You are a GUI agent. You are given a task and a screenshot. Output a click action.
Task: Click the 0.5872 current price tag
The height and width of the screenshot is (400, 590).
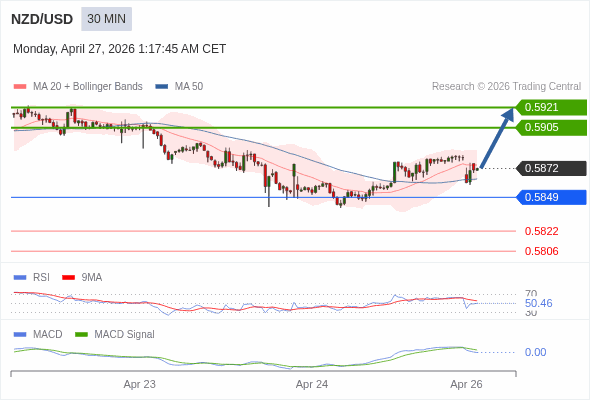pos(551,168)
